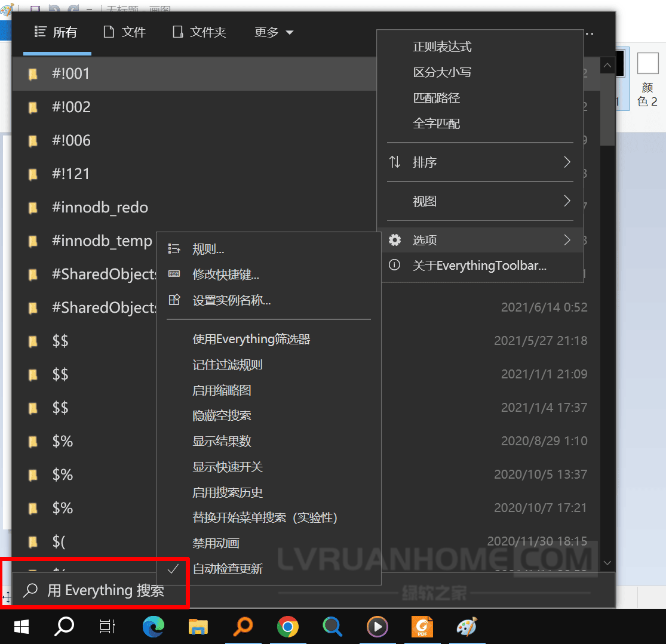The width and height of the screenshot is (666, 644).
Task: Switch to the 文件 tab
Action: click(x=125, y=32)
